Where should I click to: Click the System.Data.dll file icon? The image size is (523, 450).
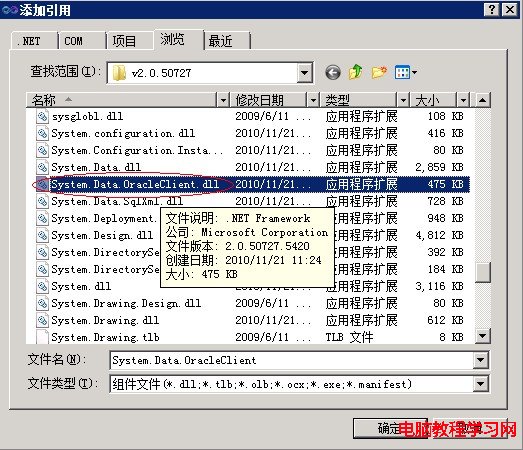click(42, 167)
